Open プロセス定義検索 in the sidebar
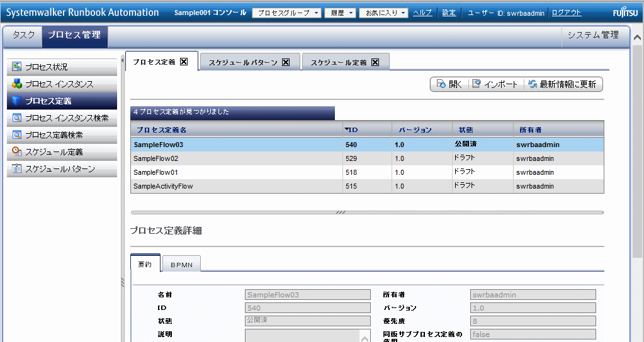The image size is (644, 342). [62, 135]
